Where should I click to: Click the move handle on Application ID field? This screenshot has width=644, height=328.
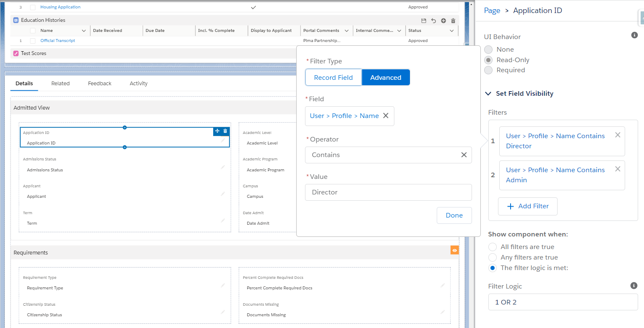217,131
